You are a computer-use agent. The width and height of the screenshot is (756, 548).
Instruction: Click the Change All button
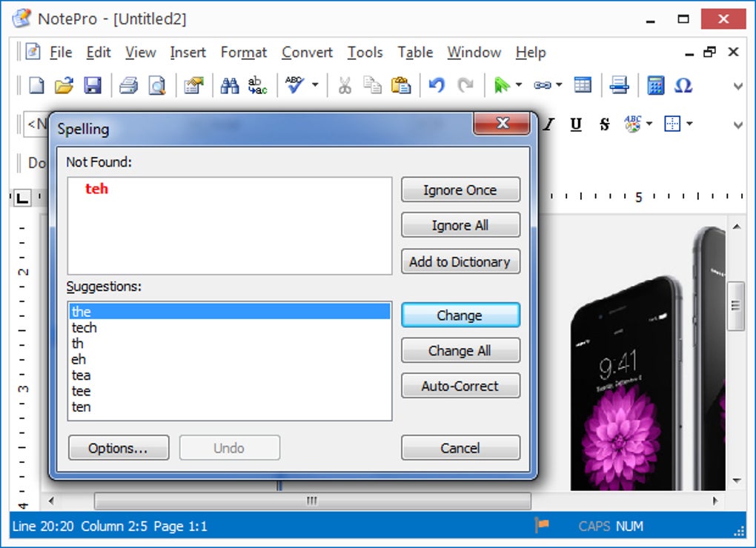(x=460, y=350)
